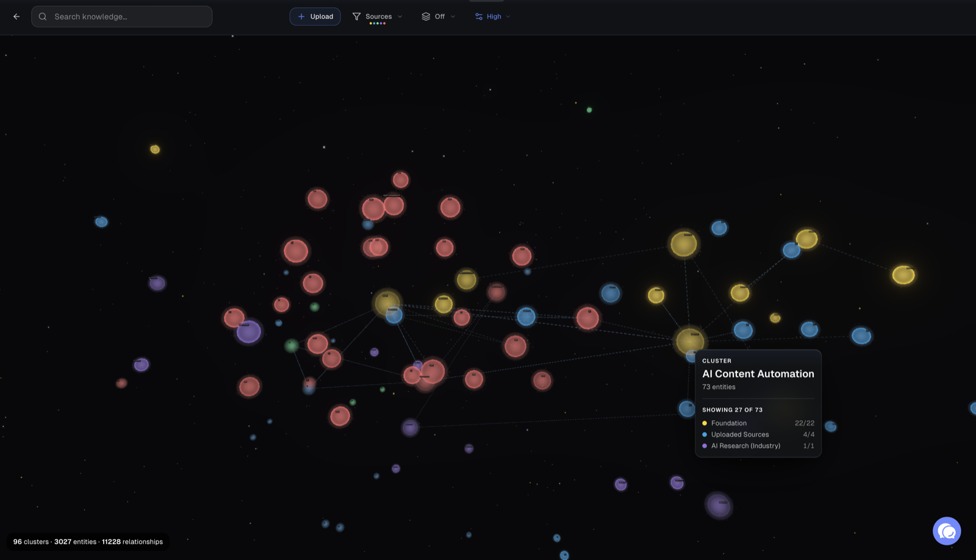This screenshot has height=560, width=976.
Task: Click the '96 clusters' status text
Action: pyautogui.click(x=31, y=542)
